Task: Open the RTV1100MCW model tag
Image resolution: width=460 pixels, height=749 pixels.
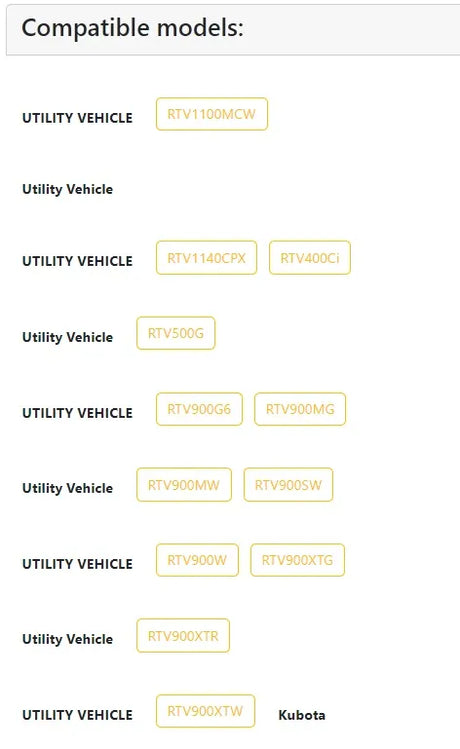Action: pyautogui.click(x=212, y=114)
